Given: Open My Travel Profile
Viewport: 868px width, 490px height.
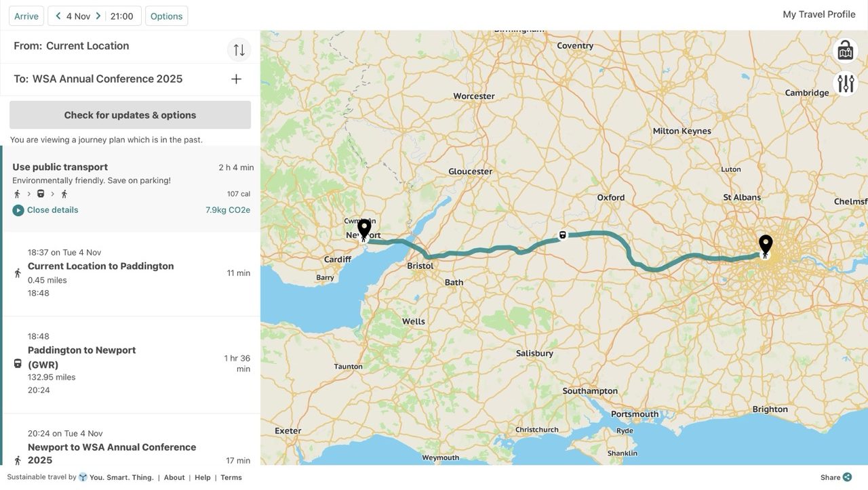Looking at the screenshot, I should [x=818, y=14].
